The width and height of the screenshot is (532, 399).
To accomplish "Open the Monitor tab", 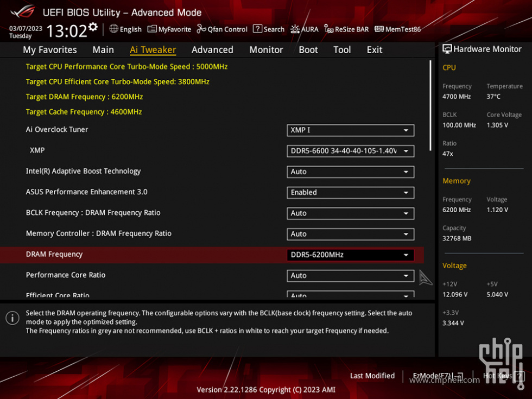I will click(266, 50).
